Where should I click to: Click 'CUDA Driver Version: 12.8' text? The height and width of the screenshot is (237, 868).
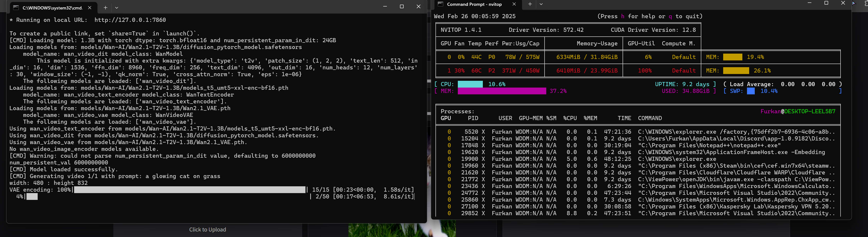pyautogui.click(x=653, y=30)
